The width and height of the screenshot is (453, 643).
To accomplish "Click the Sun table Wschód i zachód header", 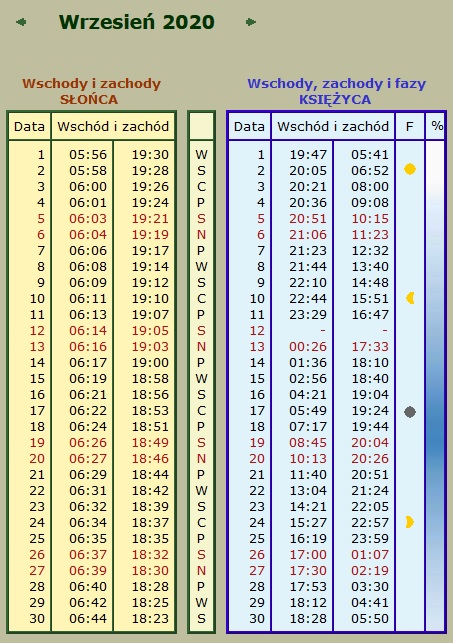I will 113,126.
